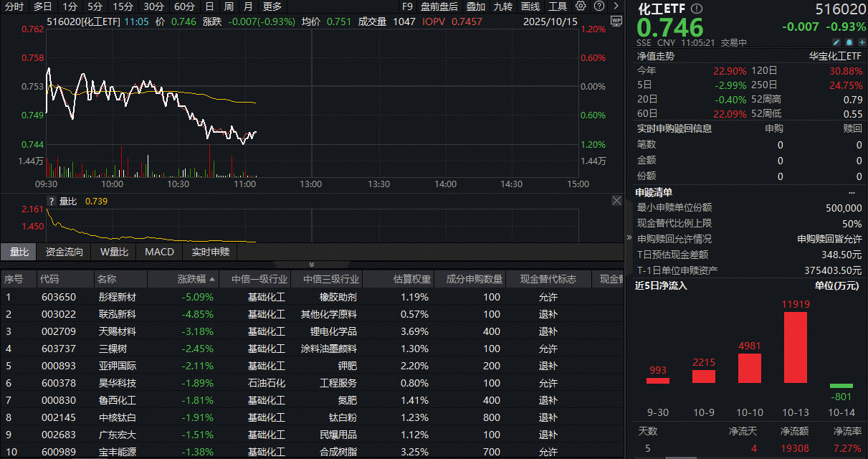Open the settings gear icon in the toolbar
Screen dimensions: 868x459
581,6
